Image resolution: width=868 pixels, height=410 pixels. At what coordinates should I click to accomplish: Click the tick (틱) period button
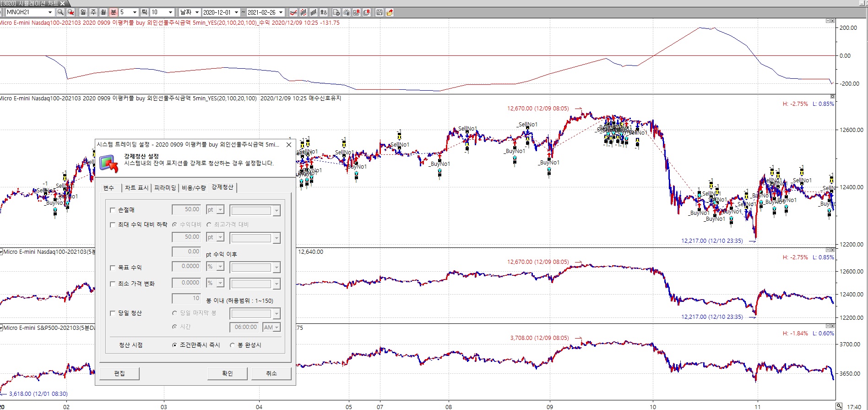coord(144,12)
